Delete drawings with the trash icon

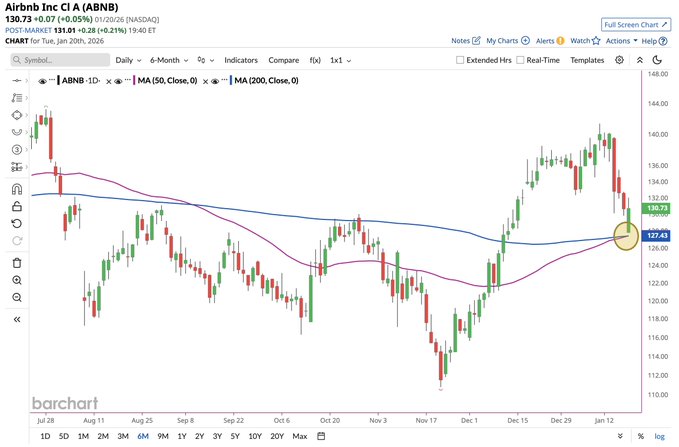click(17, 263)
